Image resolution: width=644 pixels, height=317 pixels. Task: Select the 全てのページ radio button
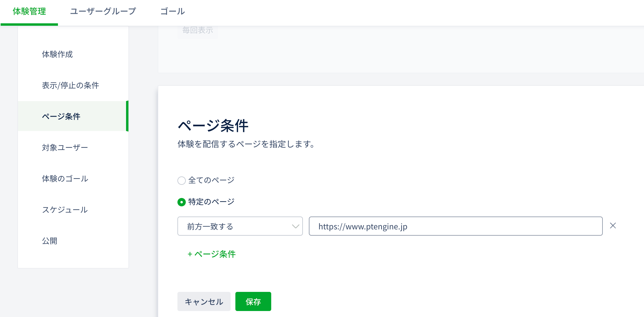182,181
